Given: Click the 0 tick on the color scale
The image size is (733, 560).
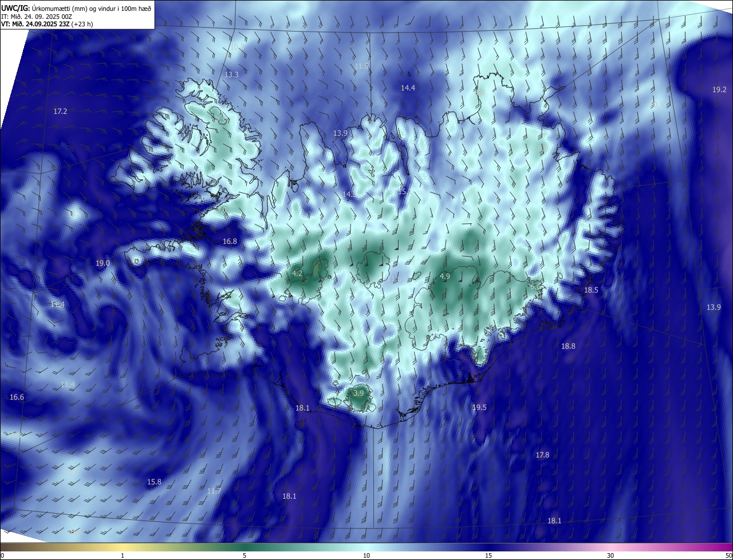Looking at the screenshot, I should (x=2, y=555).
